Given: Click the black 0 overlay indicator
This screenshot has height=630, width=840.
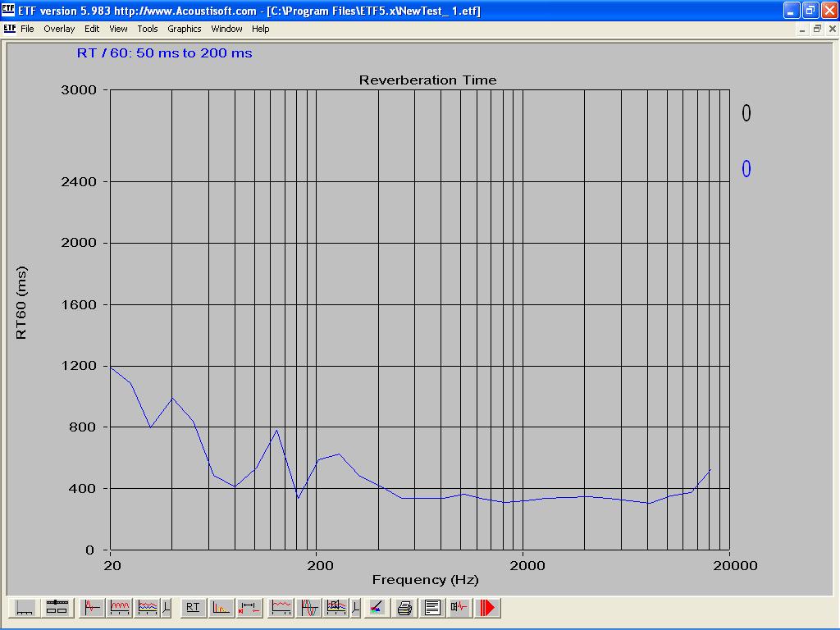Looking at the screenshot, I should (746, 113).
